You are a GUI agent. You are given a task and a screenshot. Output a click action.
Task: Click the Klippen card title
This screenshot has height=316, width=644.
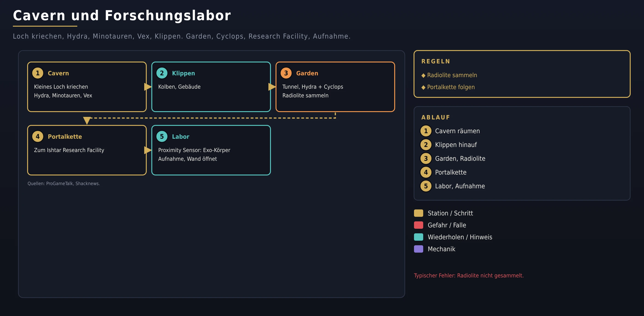click(x=183, y=73)
